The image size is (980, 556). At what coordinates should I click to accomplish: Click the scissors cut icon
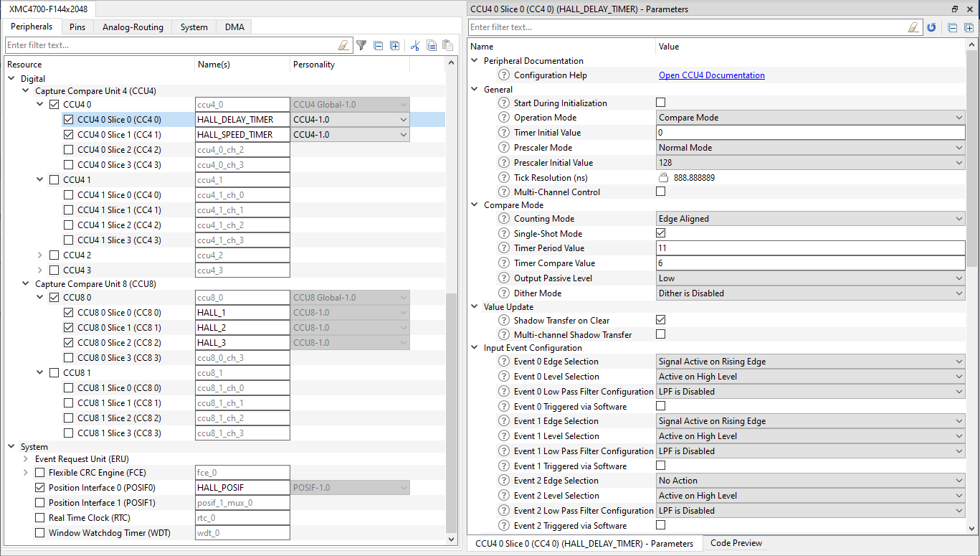(x=414, y=45)
